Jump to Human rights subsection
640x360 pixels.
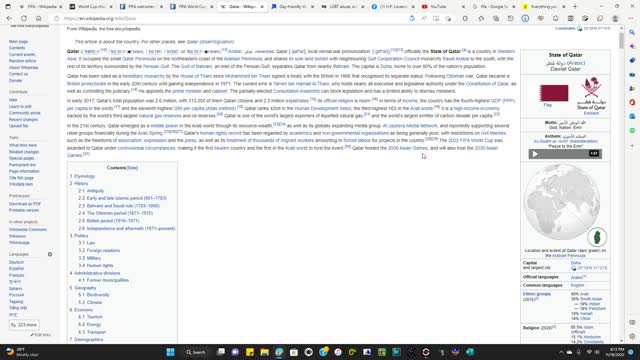(x=100, y=266)
